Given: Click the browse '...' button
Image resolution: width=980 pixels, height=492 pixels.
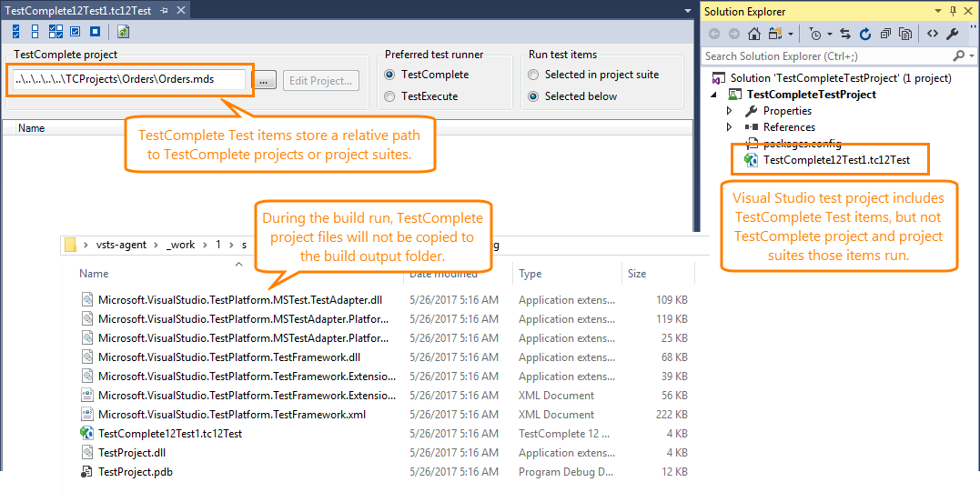Looking at the screenshot, I should pos(264,81).
